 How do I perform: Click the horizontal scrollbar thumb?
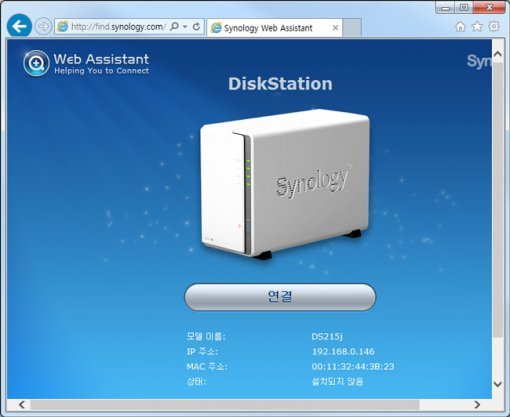[225, 405]
